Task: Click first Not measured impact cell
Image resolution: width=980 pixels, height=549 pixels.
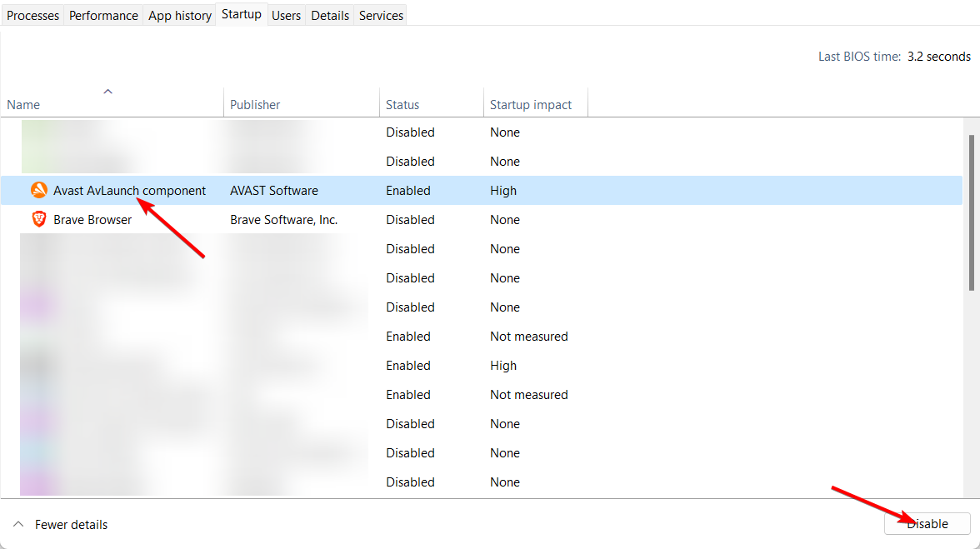Action: pos(528,337)
